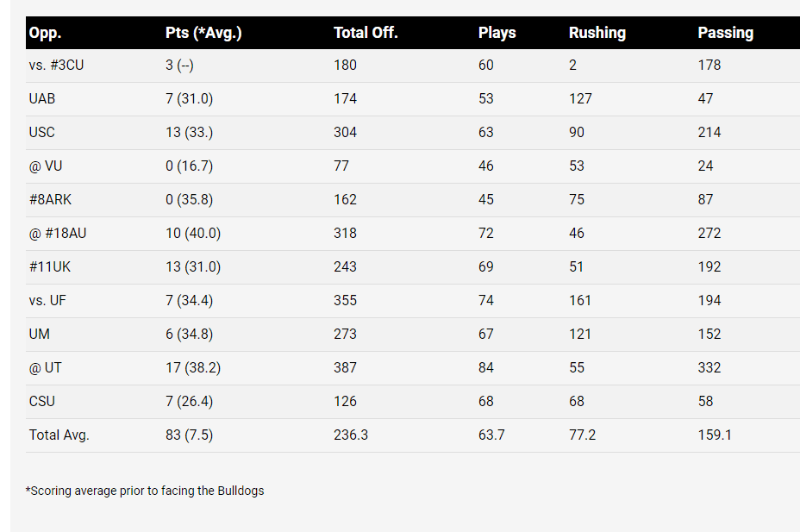
Task: Select the UM plays value 67
Action: 486,335
